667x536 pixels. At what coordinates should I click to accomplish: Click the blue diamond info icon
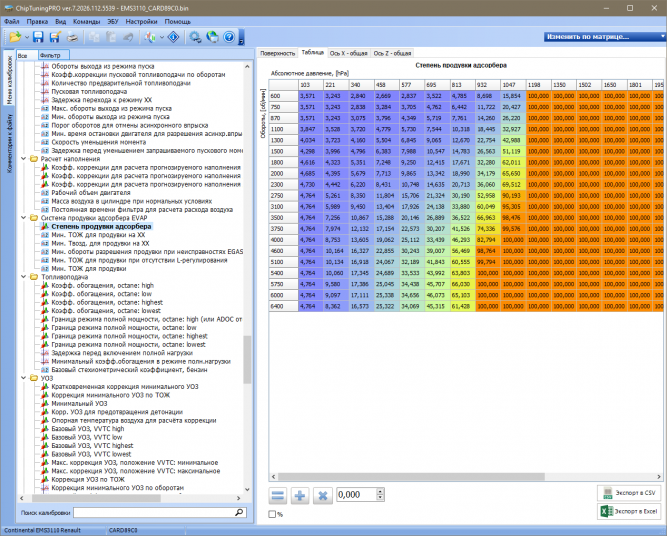tap(174, 37)
